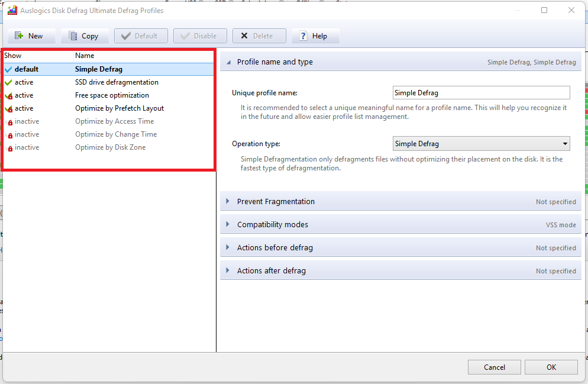Click the Name column header
Image resolution: width=588 pixels, height=384 pixels.
point(144,56)
